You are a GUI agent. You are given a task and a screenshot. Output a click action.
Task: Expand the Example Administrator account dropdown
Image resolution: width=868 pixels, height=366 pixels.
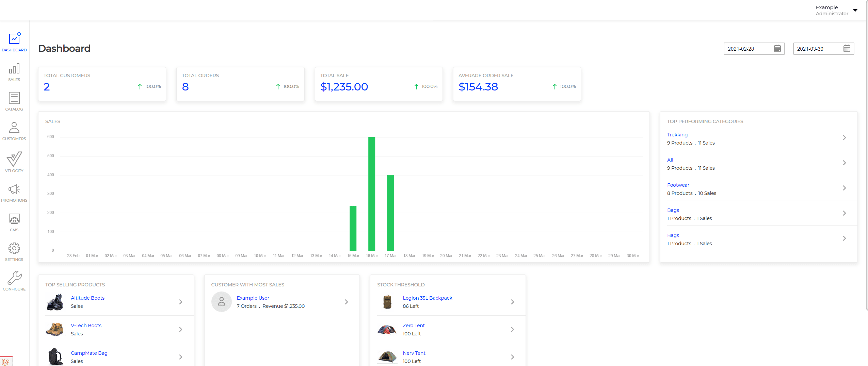click(x=855, y=11)
